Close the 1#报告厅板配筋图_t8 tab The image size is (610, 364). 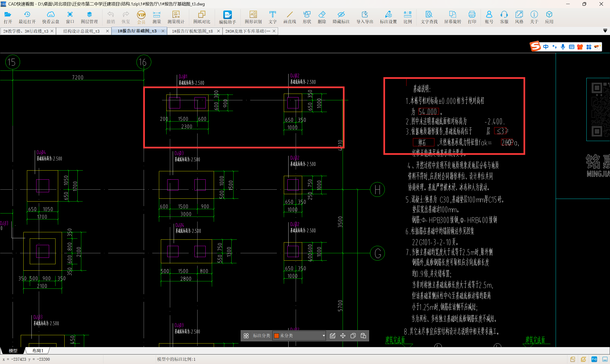218,31
